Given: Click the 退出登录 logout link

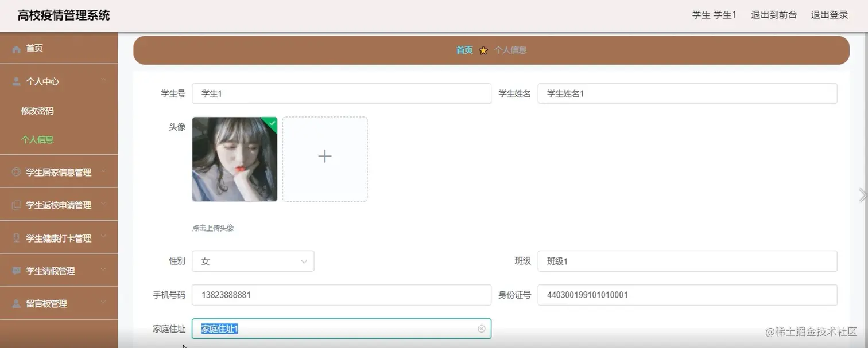Looking at the screenshot, I should coord(828,15).
